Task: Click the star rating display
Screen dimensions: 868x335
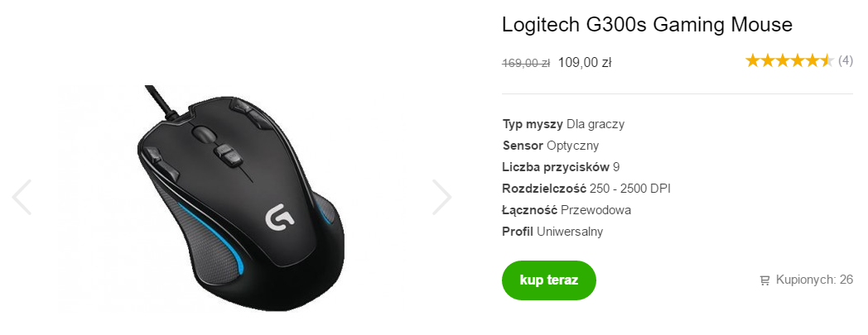Action: point(789,61)
